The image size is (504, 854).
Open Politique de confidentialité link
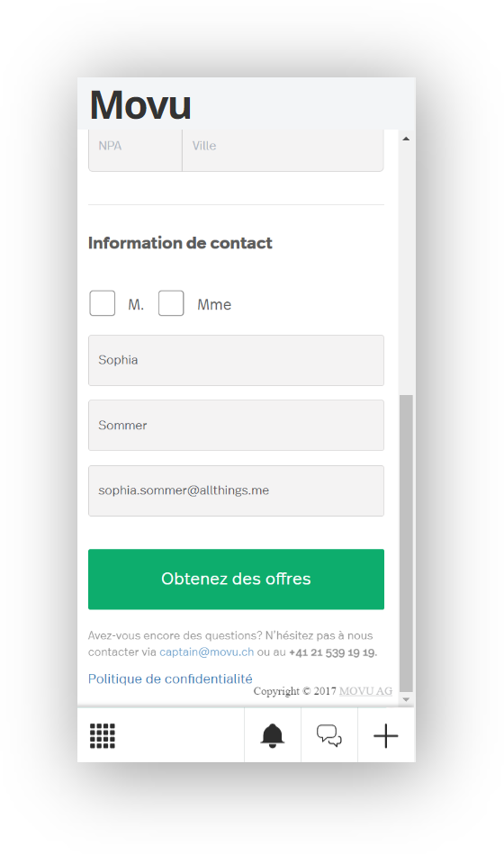[170, 679]
